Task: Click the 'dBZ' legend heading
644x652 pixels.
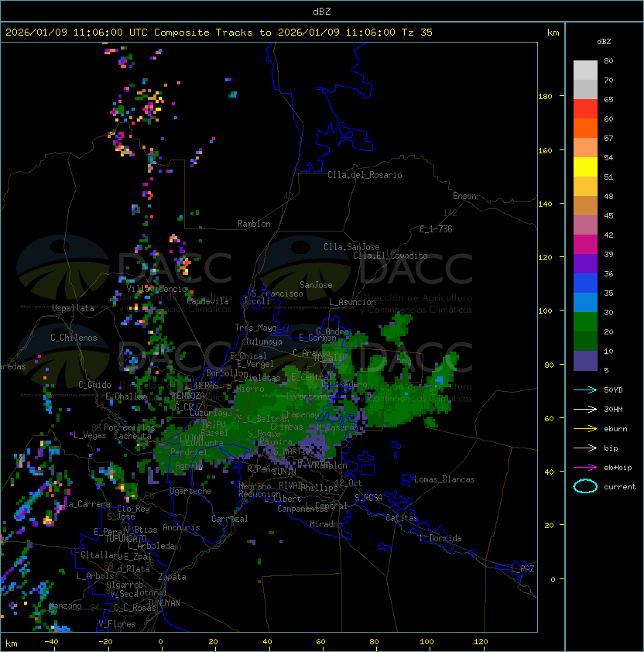Action: [604, 42]
